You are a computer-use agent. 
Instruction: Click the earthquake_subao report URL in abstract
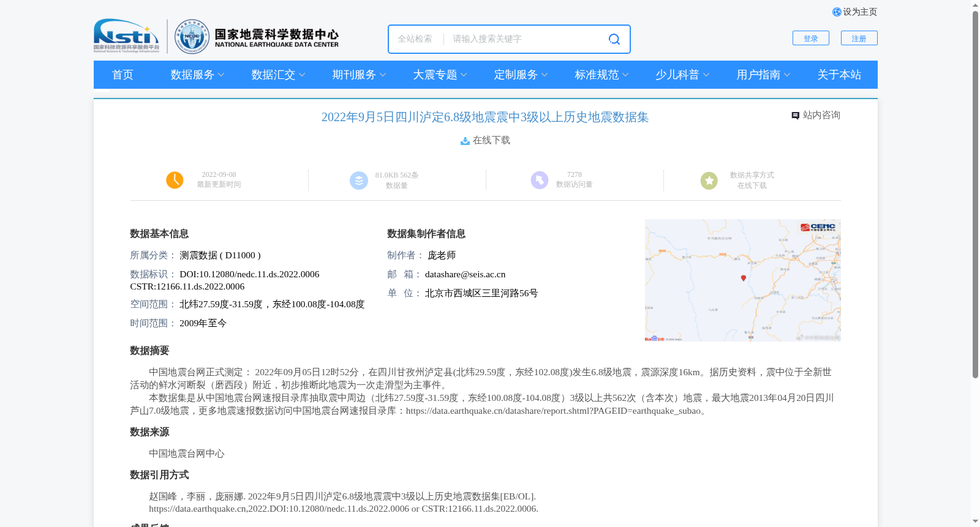point(553,411)
